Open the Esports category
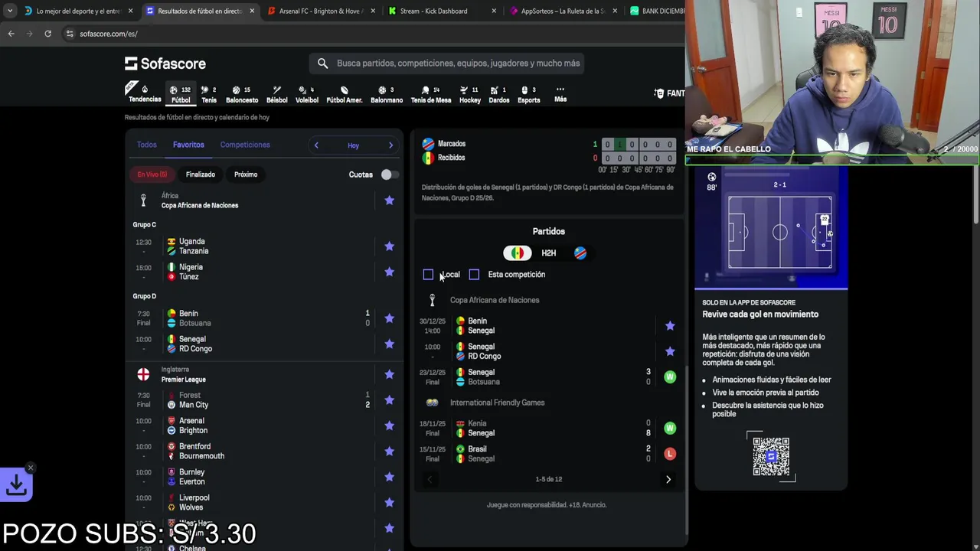980x551 pixels. click(528, 94)
